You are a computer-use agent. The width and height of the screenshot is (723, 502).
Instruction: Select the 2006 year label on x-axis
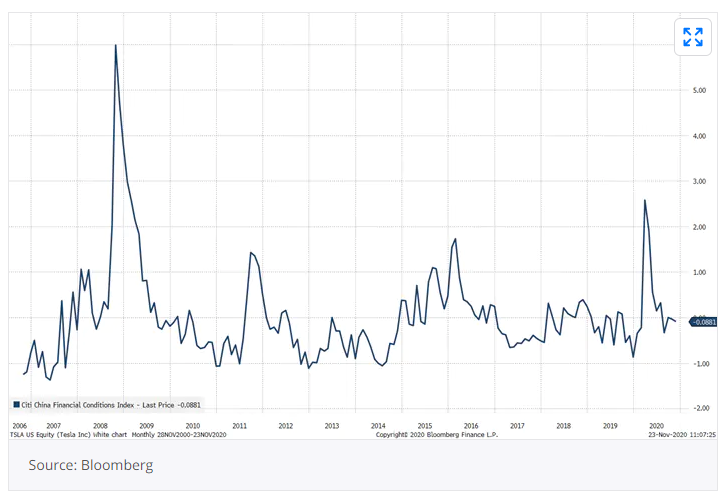(x=20, y=425)
